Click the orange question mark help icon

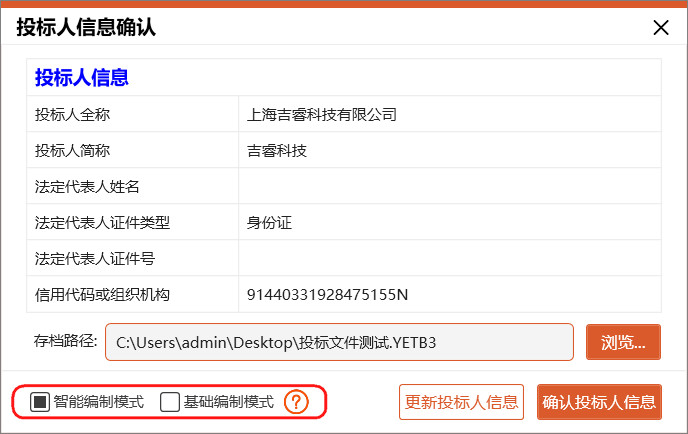click(295, 402)
